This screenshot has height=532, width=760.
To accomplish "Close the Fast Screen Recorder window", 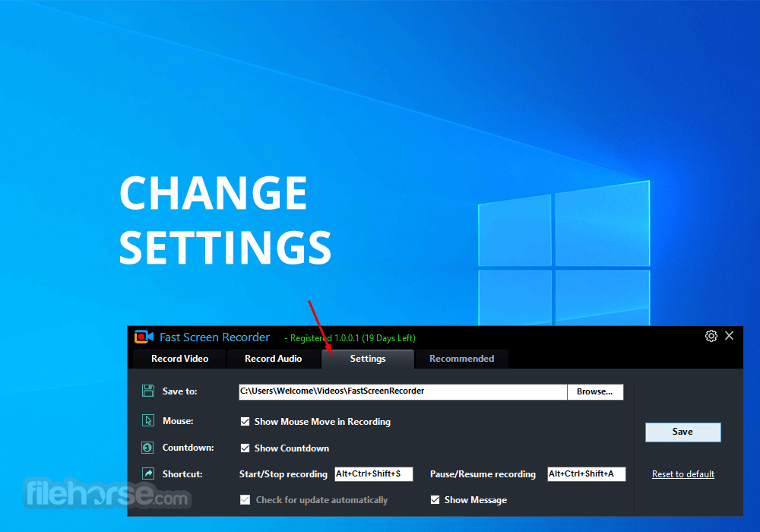I will tap(729, 335).
